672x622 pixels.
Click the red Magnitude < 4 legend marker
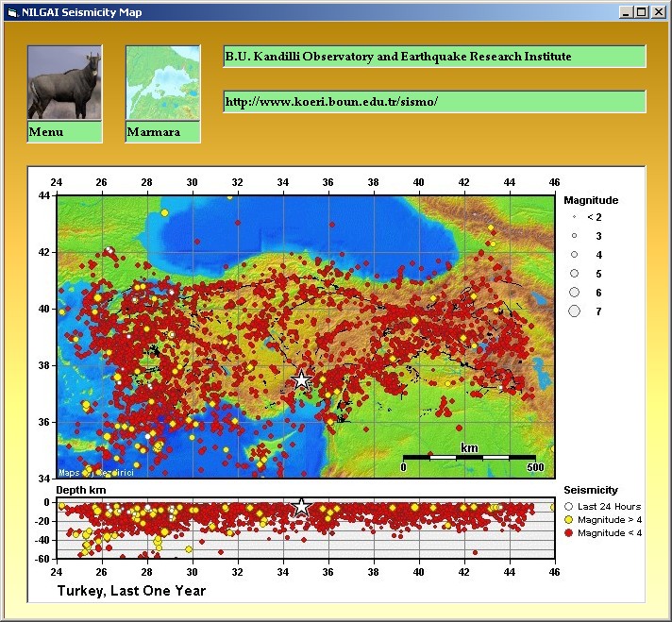pyautogui.click(x=568, y=533)
